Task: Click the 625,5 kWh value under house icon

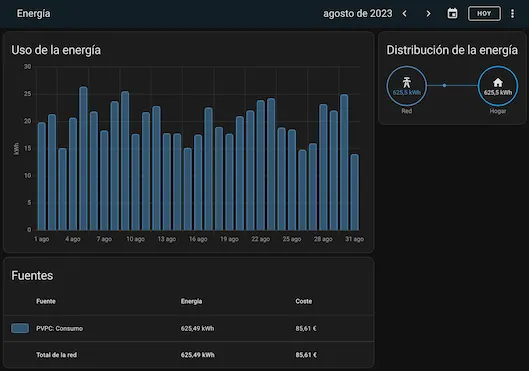Action: point(498,92)
